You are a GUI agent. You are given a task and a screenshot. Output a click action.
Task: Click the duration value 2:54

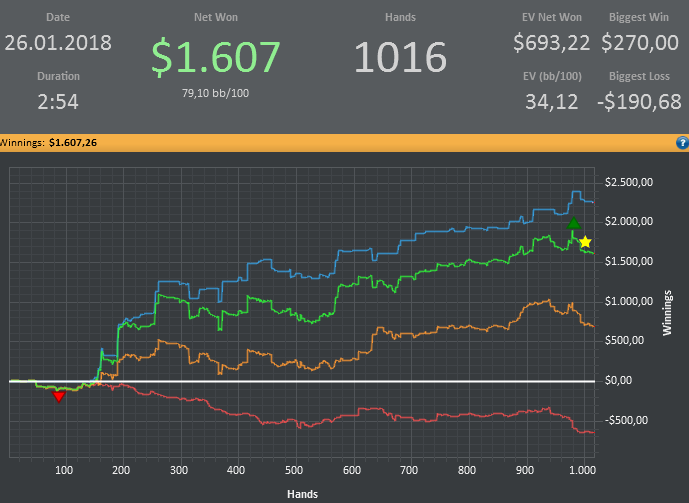tap(58, 102)
